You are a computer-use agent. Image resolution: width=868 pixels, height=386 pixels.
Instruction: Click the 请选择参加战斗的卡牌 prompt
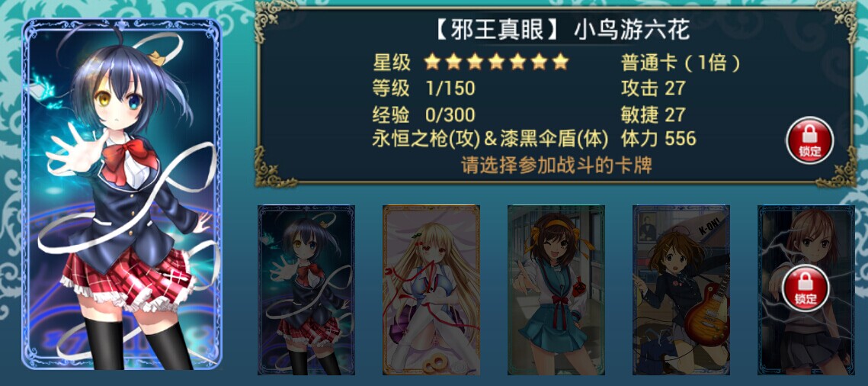[x=556, y=165]
